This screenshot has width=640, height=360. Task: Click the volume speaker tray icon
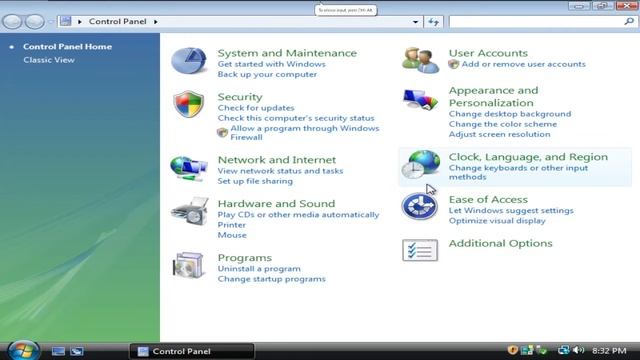(578, 350)
